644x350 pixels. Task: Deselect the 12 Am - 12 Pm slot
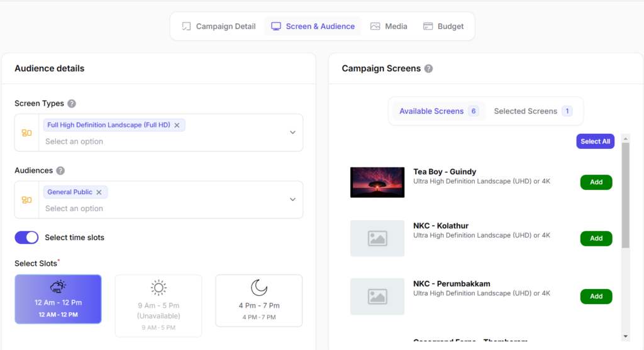tap(58, 300)
